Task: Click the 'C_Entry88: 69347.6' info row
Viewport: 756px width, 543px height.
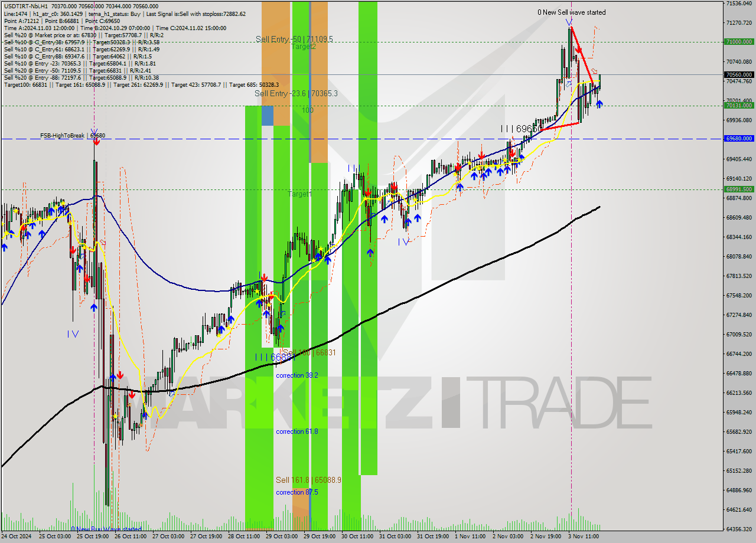Action: [x=77, y=56]
